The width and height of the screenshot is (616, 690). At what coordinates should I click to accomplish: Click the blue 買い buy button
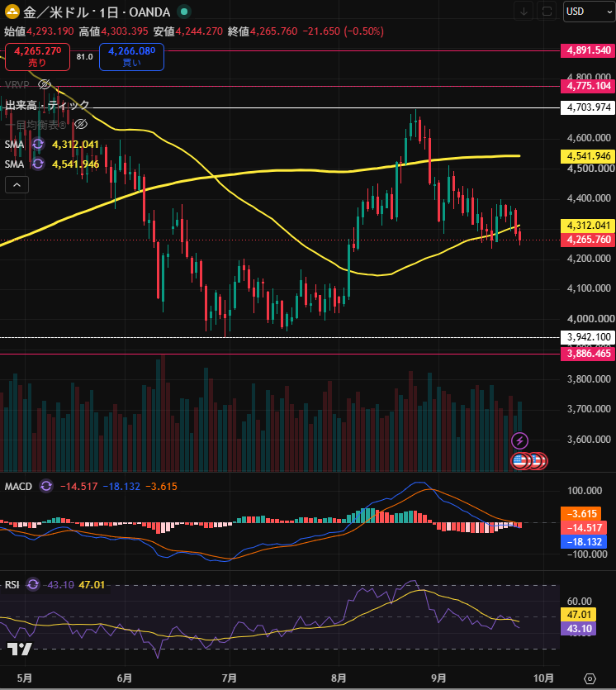click(131, 57)
